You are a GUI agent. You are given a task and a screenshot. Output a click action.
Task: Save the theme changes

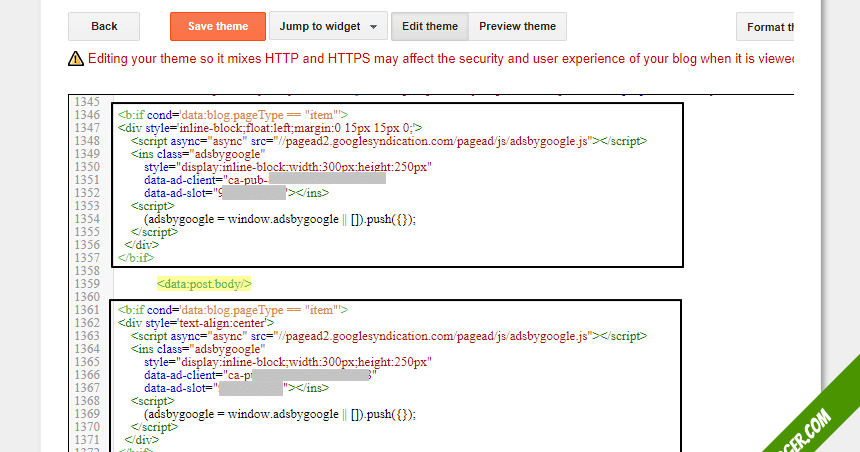(218, 26)
